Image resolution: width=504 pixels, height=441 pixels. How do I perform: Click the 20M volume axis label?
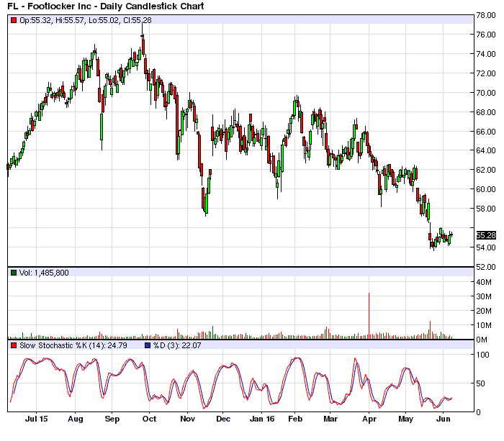[484, 311]
